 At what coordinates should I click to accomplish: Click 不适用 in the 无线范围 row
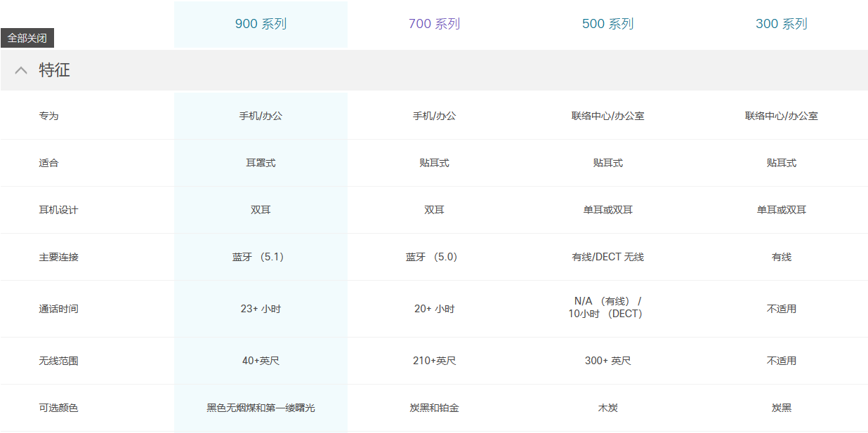(x=781, y=361)
